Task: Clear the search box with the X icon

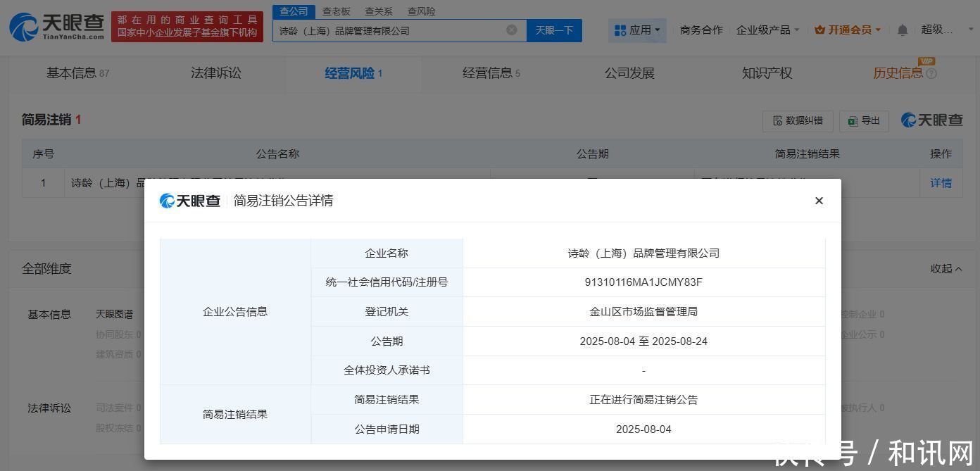Action: pos(512,30)
